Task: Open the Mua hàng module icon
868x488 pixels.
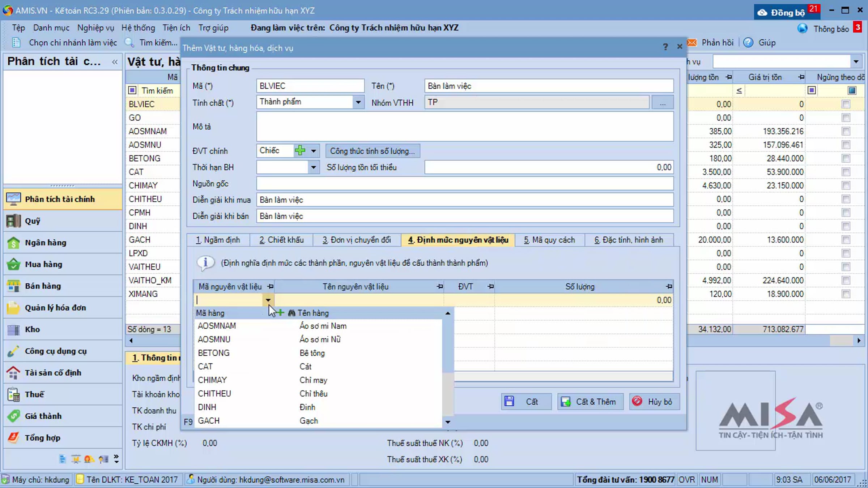Action: pyautogui.click(x=13, y=264)
